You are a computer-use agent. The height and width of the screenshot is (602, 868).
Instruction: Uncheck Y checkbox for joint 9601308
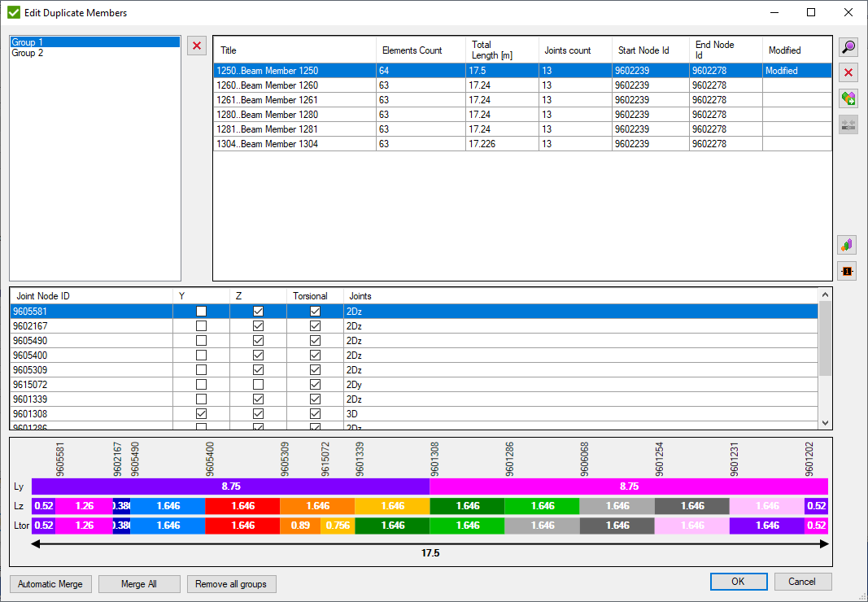[201, 414]
